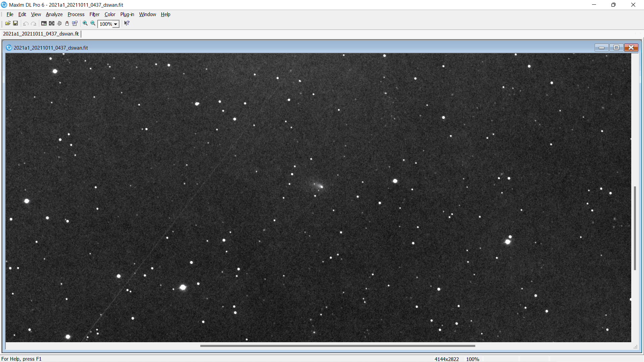Open the Plug-in menu
The height and width of the screenshot is (362, 644).
pos(127,14)
